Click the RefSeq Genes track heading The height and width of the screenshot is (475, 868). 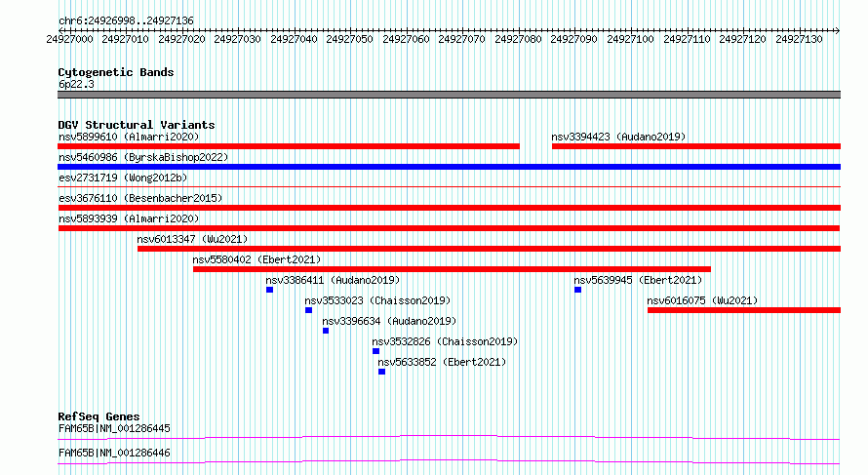coord(99,416)
